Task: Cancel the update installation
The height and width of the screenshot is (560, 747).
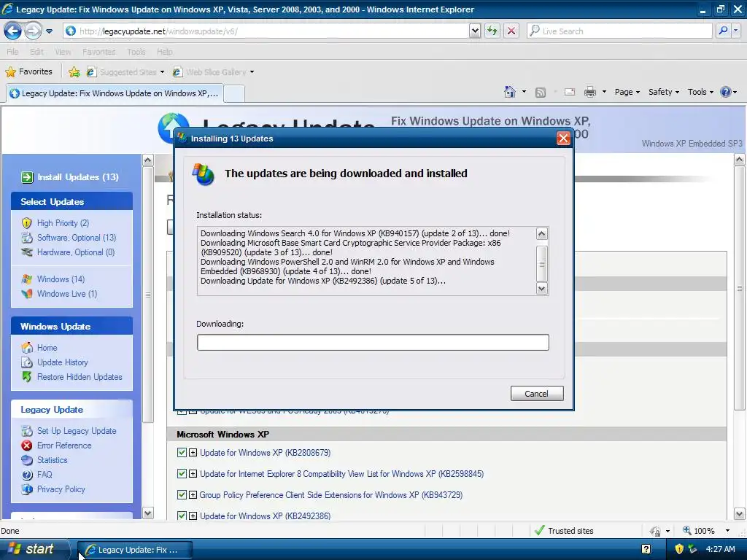Action: click(537, 393)
